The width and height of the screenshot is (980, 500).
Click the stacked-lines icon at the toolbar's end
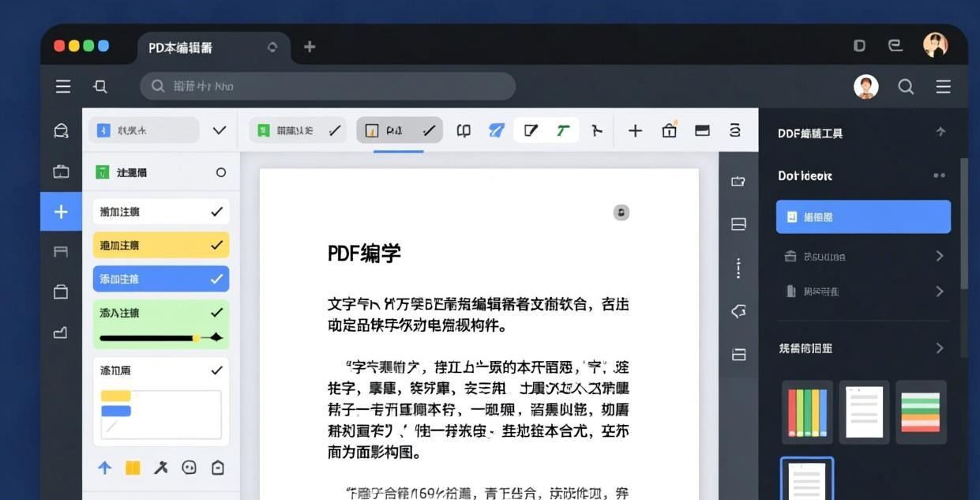[735, 130]
